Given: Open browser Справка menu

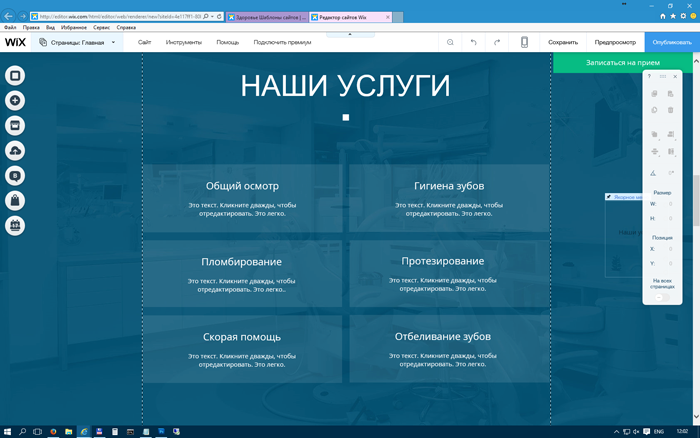Looking at the screenshot, I should coord(126,27).
